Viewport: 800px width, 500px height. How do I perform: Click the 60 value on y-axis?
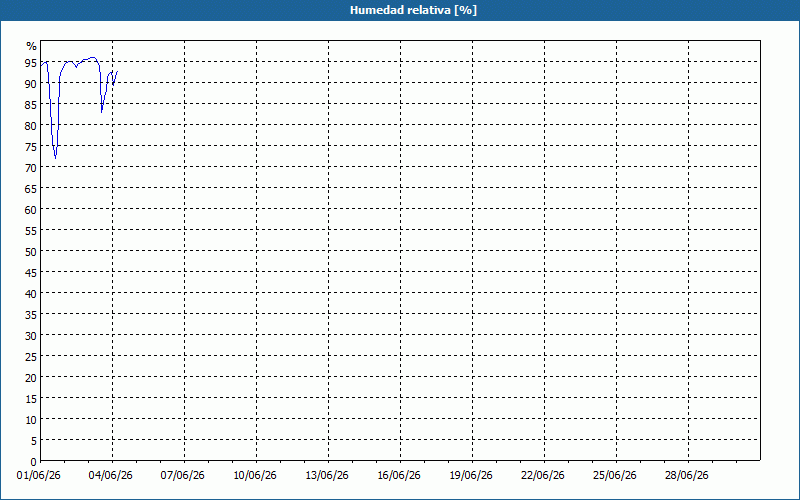(31, 210)
